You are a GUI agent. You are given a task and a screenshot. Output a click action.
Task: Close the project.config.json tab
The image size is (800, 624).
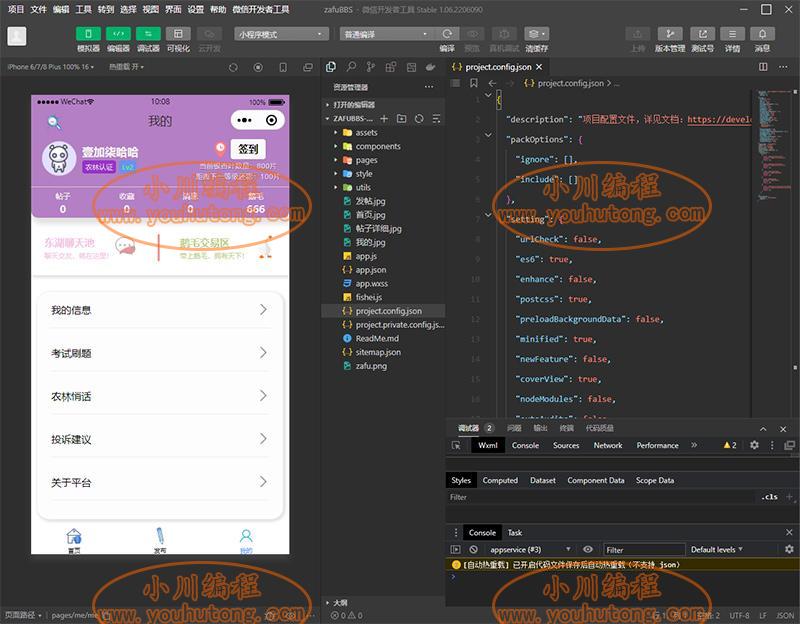[539, 67]
